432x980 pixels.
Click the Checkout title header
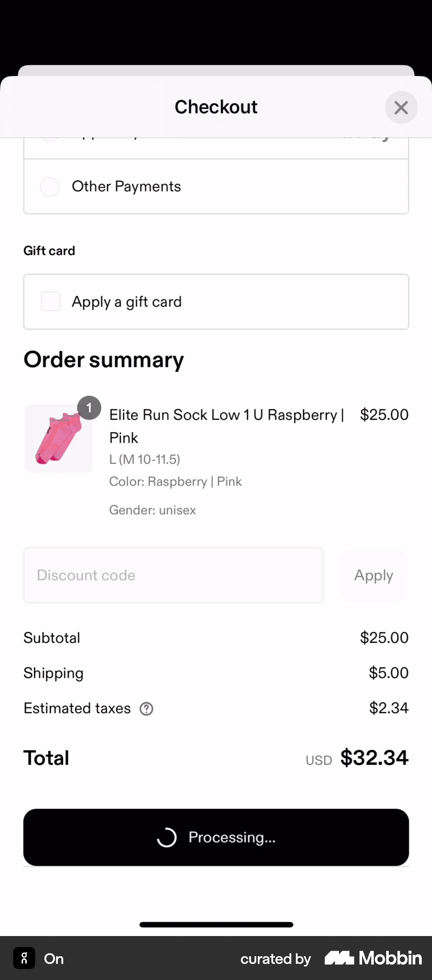216,107
